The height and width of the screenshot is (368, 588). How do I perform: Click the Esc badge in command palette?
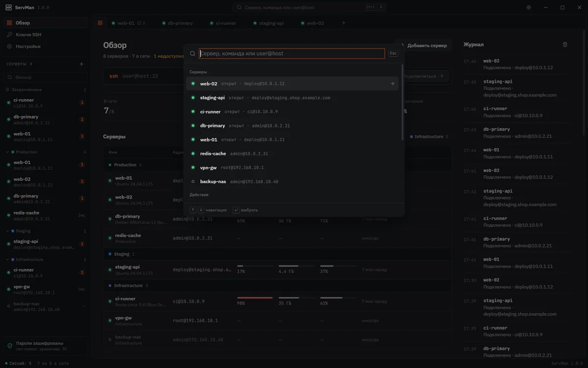click(393, 53)
